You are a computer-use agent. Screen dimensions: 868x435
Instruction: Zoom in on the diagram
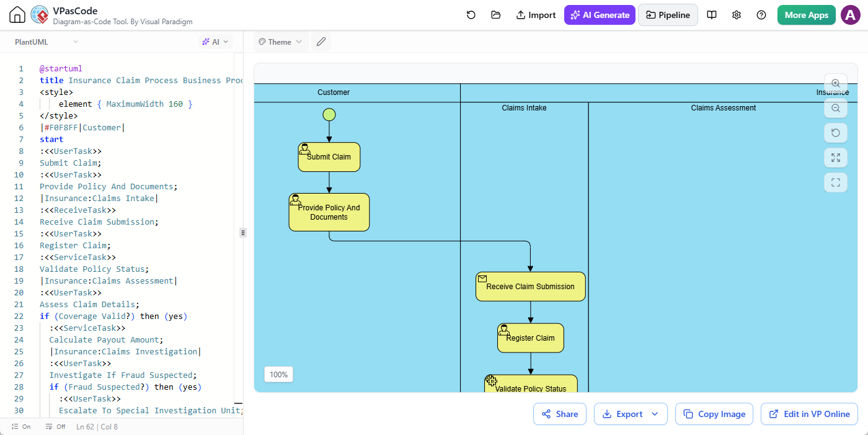pyautogui.click(x=835, y=83)
